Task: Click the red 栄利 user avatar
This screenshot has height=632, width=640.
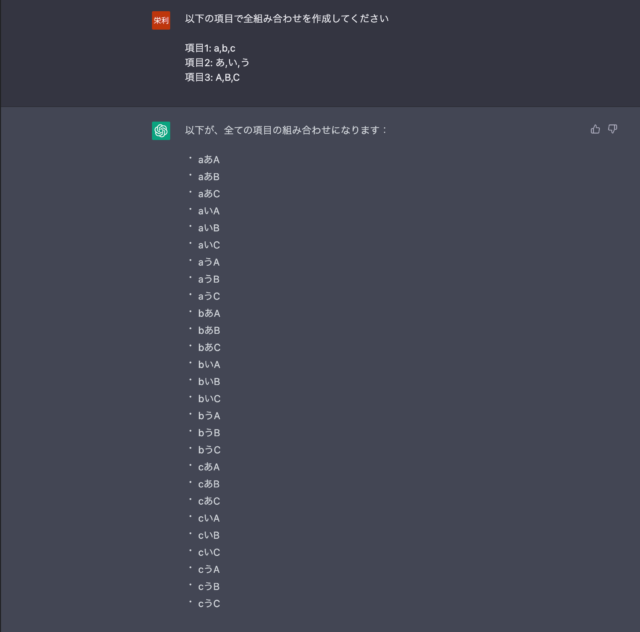Action: tap(161, 20)
